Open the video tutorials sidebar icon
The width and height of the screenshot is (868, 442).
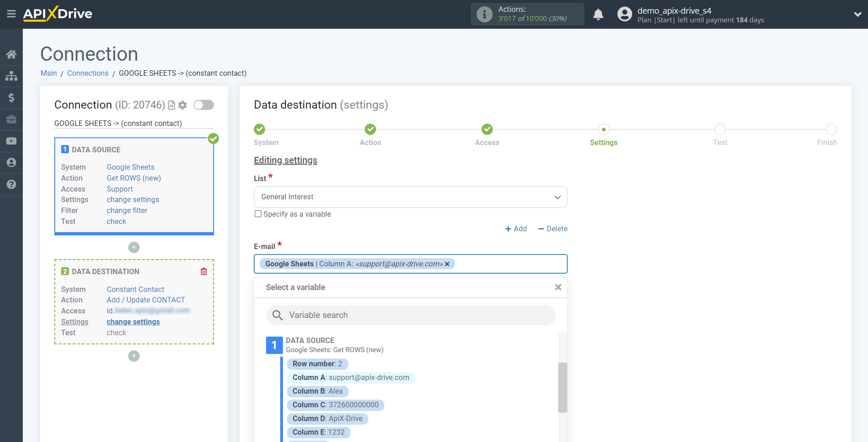(x=11, y=141)
